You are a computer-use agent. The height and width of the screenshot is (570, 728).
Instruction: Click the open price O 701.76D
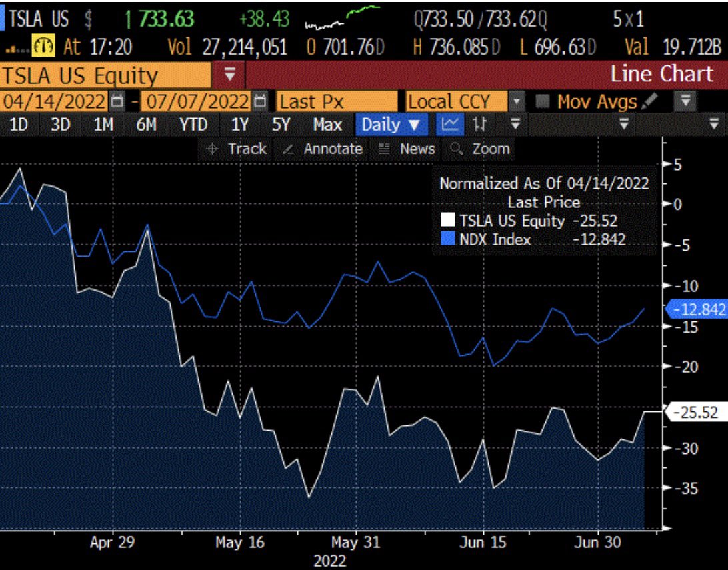pos(345,47)
